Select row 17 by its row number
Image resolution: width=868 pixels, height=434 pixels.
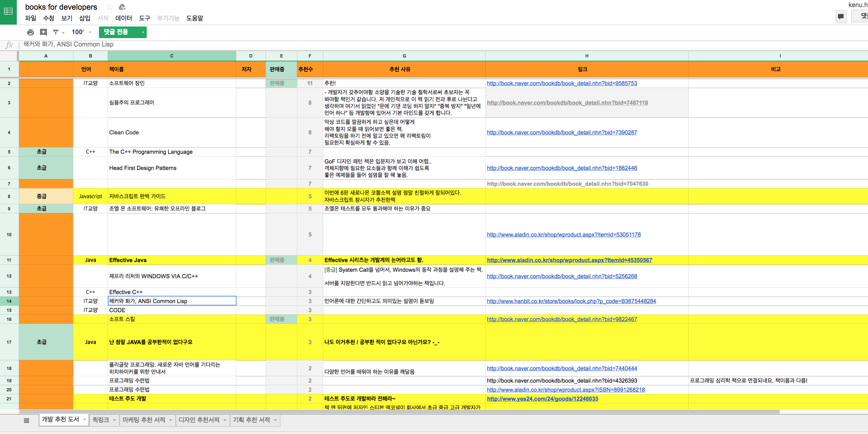(x=9, y=342)
